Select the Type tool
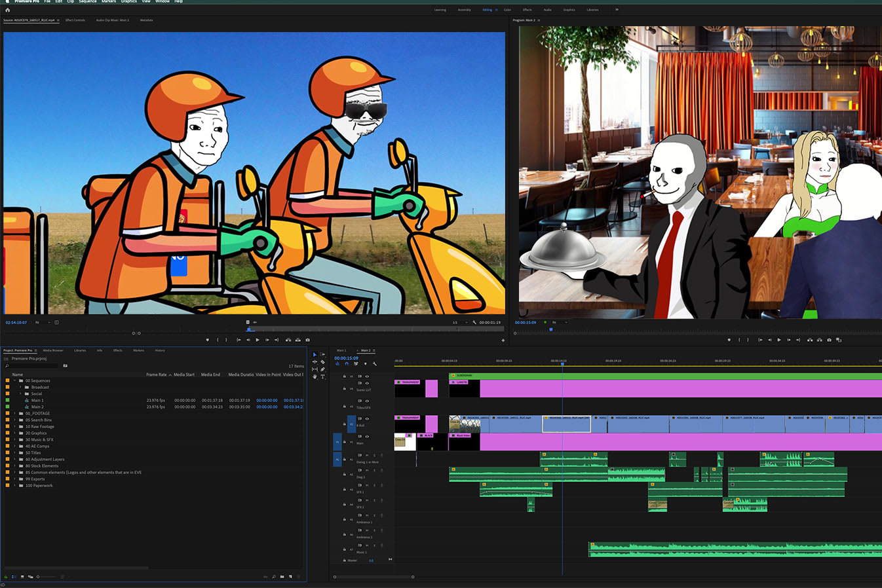 click(x=322, y=377)
